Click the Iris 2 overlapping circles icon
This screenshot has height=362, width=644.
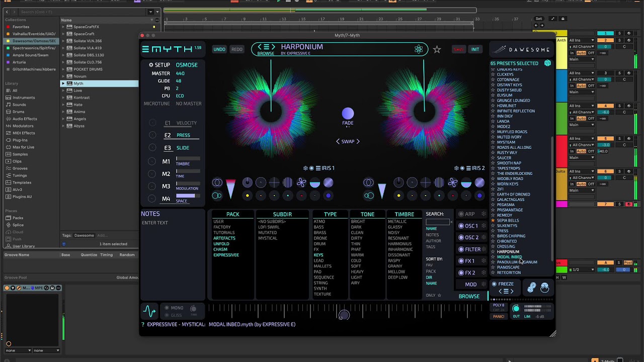click(x=368, y=183)
